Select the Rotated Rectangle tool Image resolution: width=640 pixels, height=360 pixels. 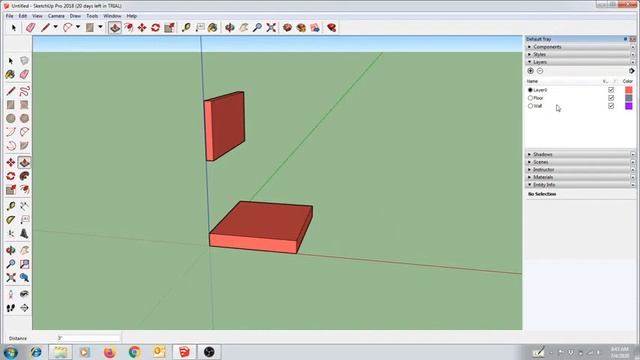point(24,105)
